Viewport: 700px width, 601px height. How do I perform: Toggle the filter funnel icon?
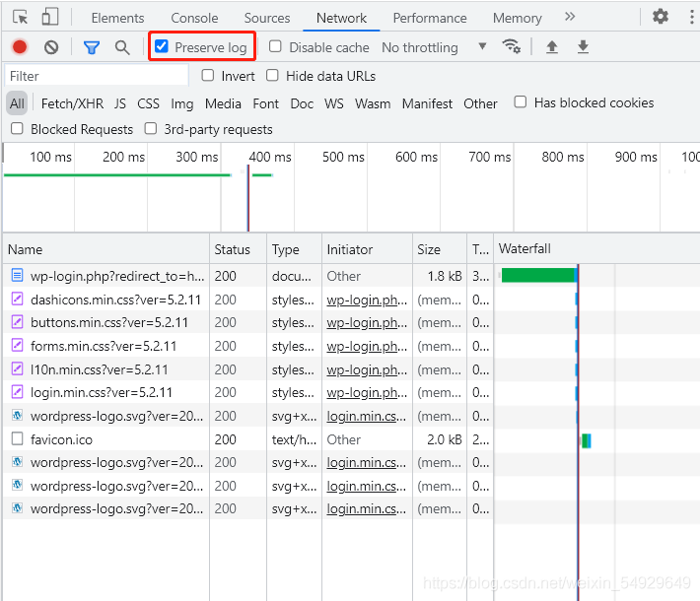pos(92,47)
